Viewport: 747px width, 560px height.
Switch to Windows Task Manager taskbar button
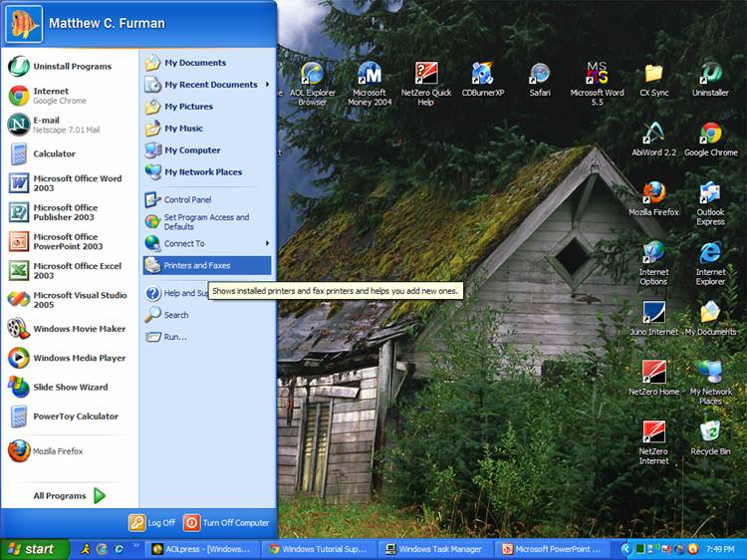pos(436,549)
